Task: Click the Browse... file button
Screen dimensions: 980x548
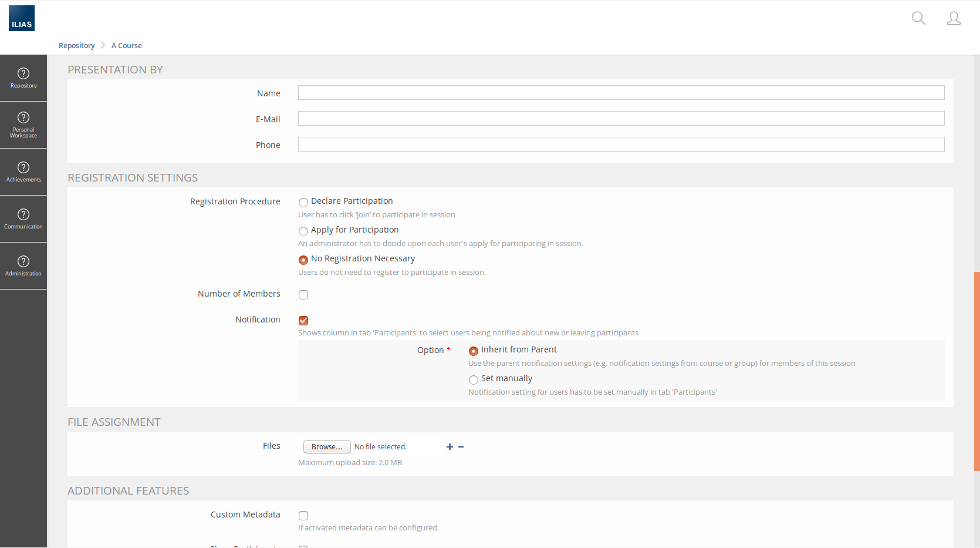Action: pos(327,447)
